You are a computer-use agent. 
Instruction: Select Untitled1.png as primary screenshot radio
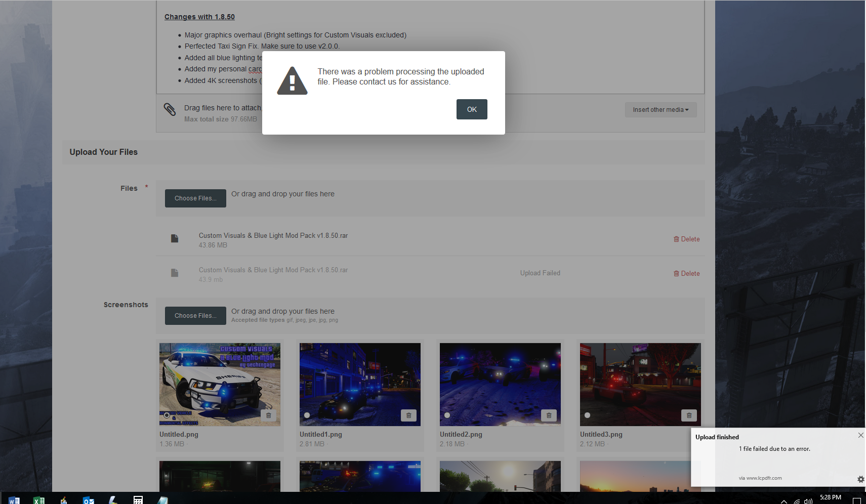pyautogui.click(x=307, y=415)
